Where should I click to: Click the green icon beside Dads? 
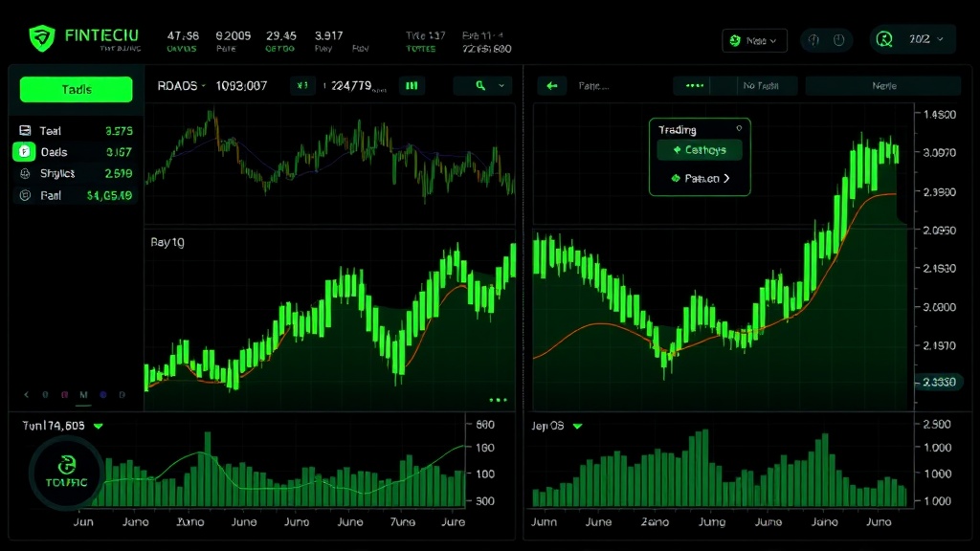pos(24,152)
